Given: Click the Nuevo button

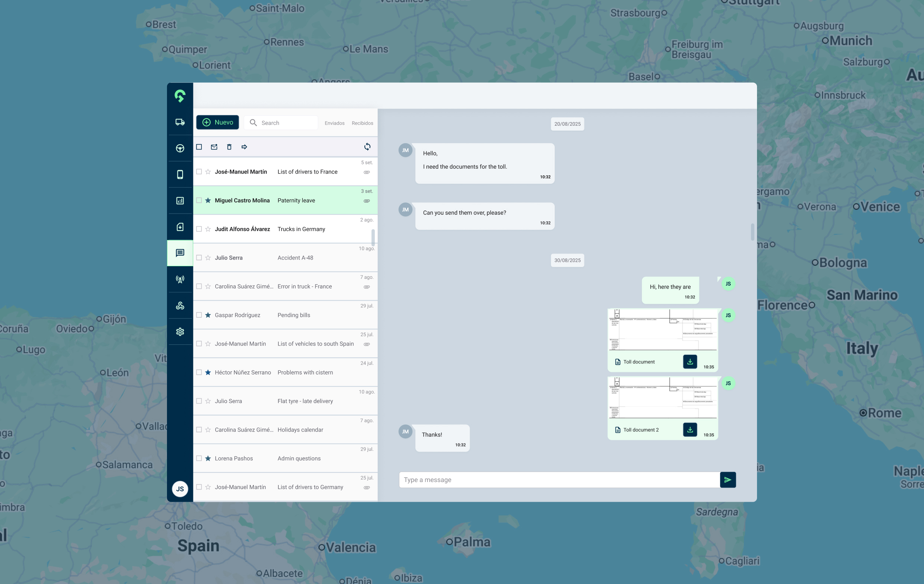Looking at the screenshot, I should (217, 122).
